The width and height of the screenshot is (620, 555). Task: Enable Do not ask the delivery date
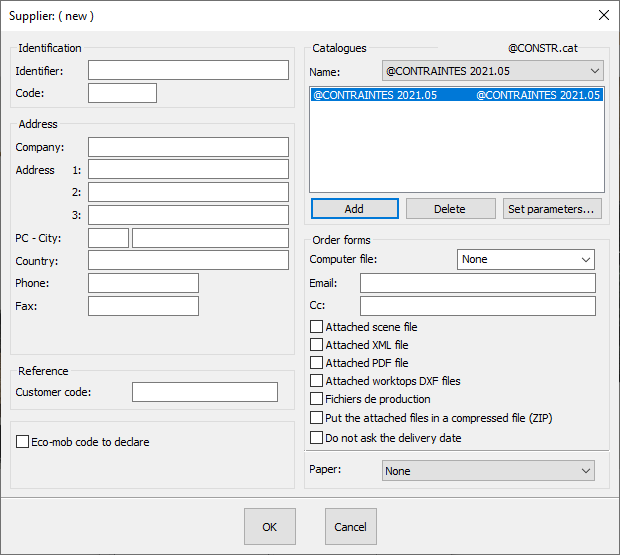317,437
